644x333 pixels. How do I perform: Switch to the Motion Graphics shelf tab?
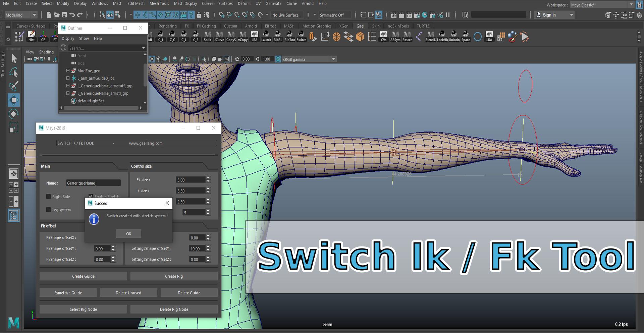316,26
